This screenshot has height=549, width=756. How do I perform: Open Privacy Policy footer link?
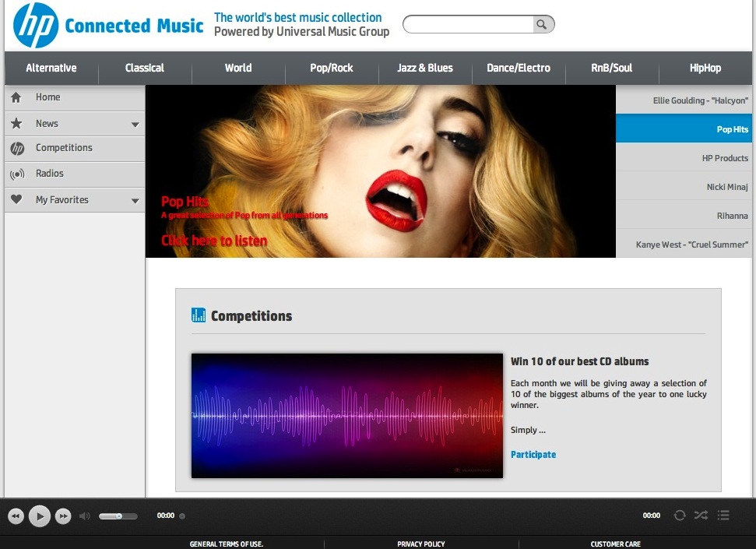421,544
